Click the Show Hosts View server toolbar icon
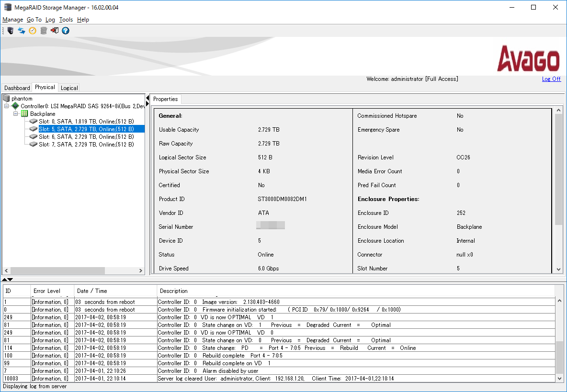 tap(11, 31)
